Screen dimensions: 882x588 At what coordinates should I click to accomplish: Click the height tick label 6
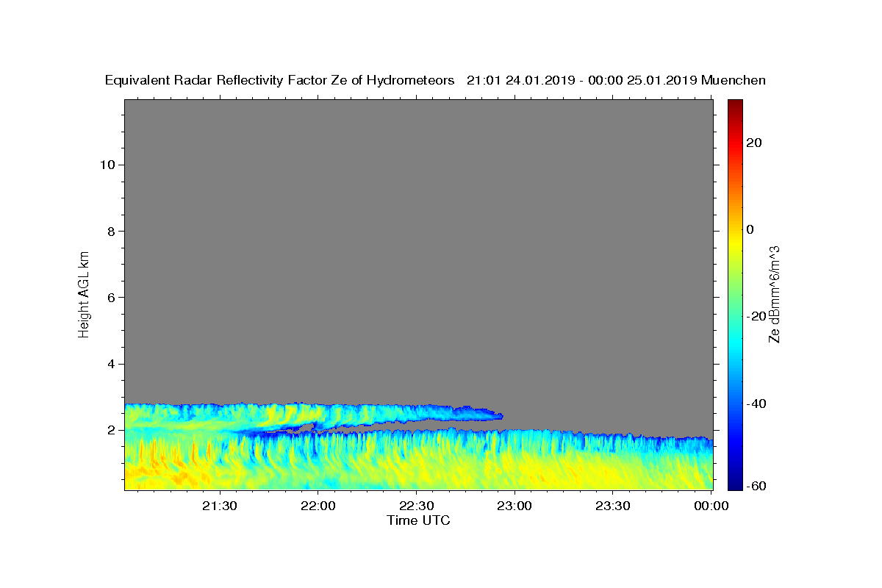[110, 298]
